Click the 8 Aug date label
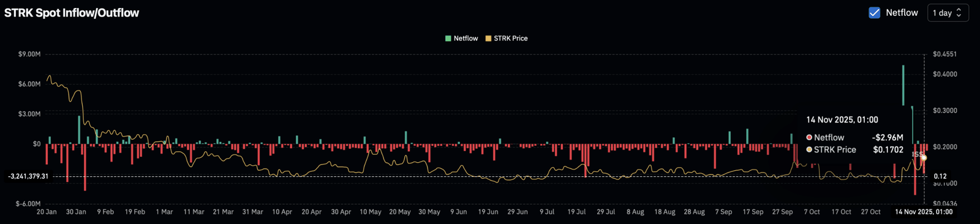Screen dimensions: 980x224 635,212
